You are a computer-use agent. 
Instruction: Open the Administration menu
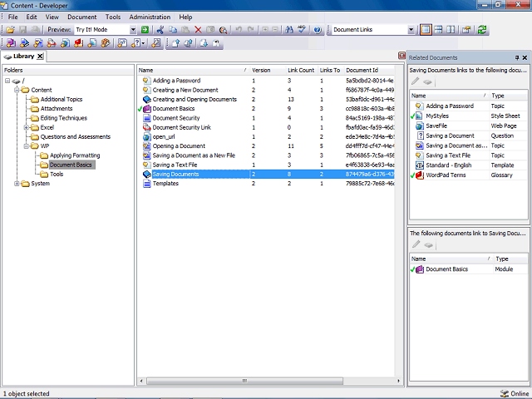point(150,17)
